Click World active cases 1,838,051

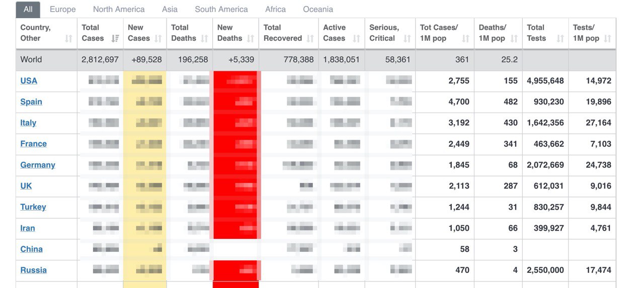[342, 60]
